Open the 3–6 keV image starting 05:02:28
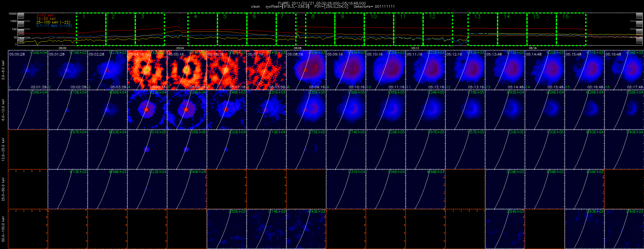Viewport: 644px width, 249px height. [x=108, y=70]
